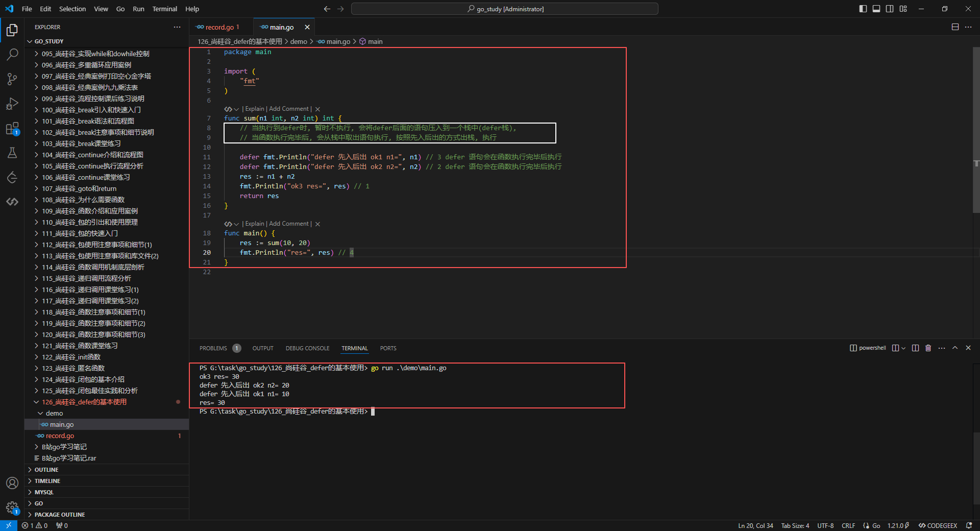980x531 pixels.
Task: Switch to the PROBLEMS panel tab
Action: click(220, 348)
